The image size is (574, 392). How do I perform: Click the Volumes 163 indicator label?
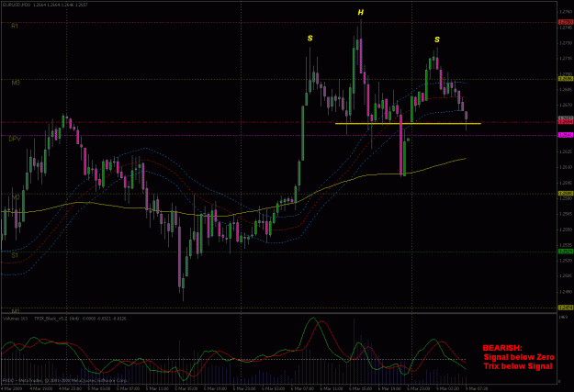(15, 319)
